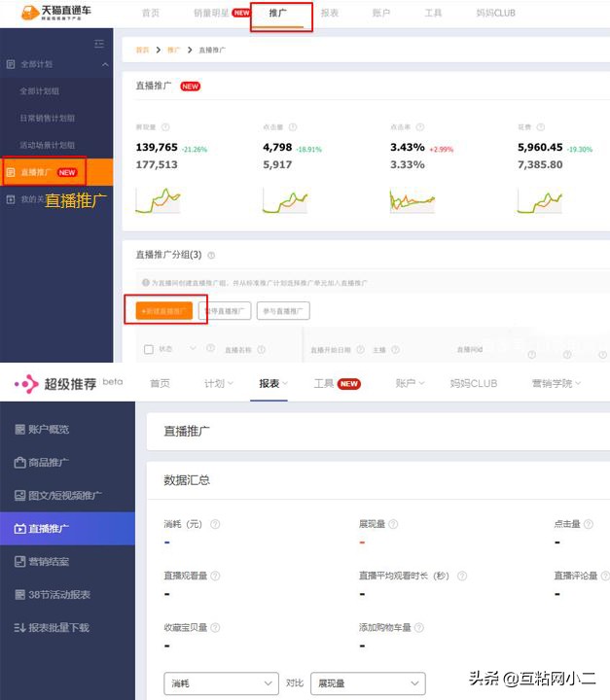Click the 点击率 trend sparkline chart

click(x=413, y=200)
